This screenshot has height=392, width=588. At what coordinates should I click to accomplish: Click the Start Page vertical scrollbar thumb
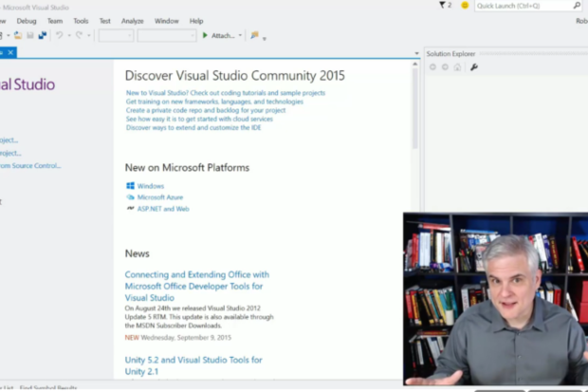415,109
